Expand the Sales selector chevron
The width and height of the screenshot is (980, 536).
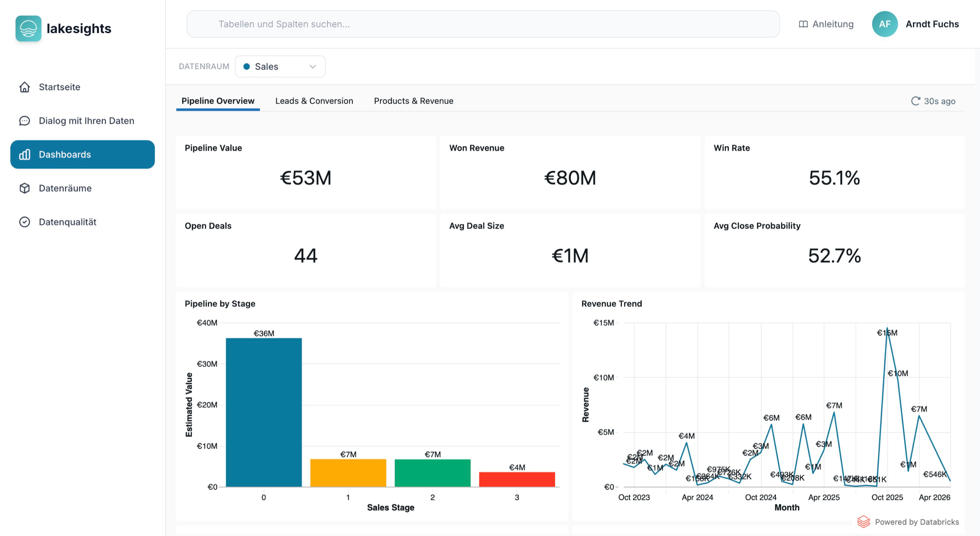click(x=312, y=66)
